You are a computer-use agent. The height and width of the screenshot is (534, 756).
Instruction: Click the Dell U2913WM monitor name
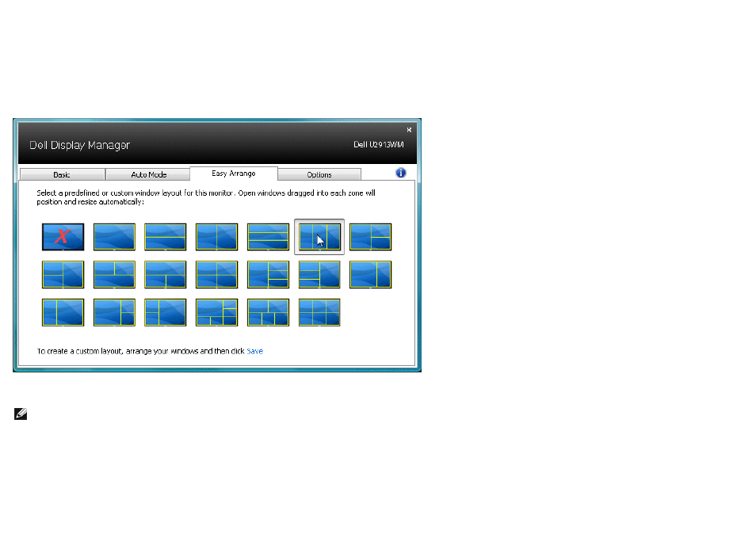coord(379,144)
